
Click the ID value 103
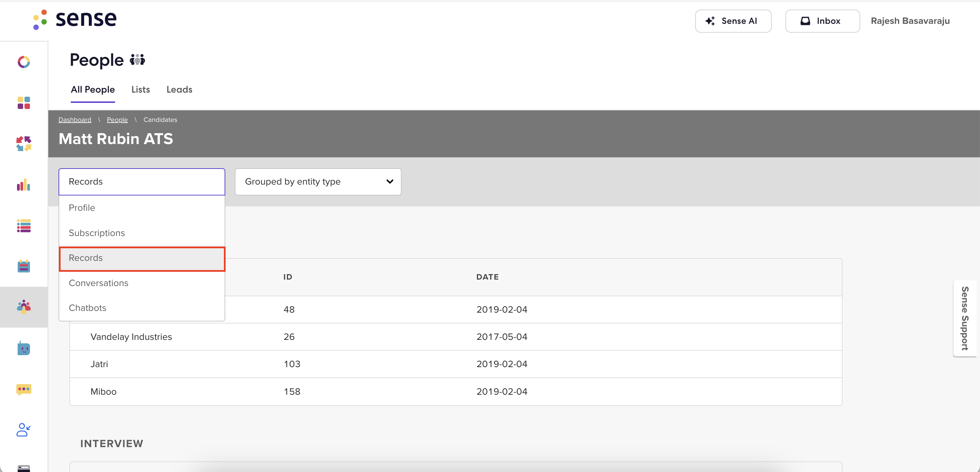pos(292,364)
